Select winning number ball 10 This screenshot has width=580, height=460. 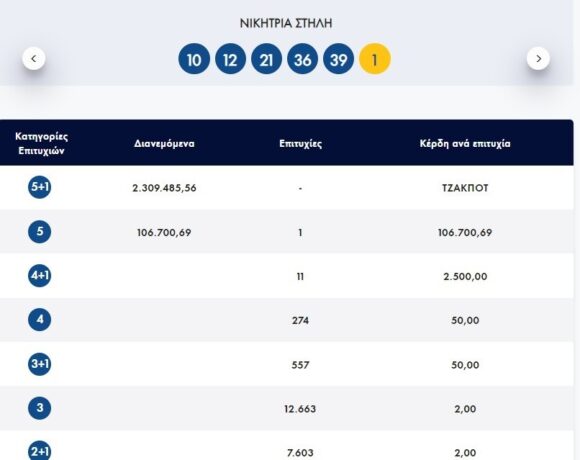click(x=194, y=59)
